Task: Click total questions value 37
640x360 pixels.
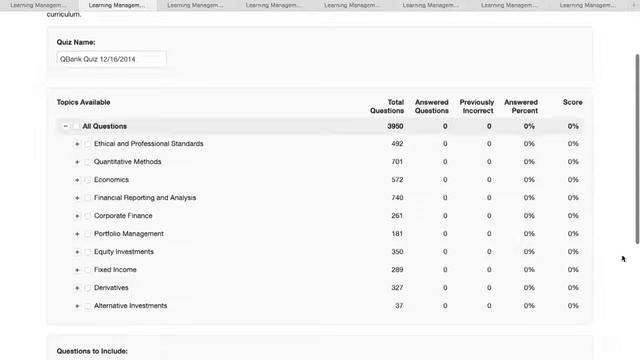Action: click(399, 305)
